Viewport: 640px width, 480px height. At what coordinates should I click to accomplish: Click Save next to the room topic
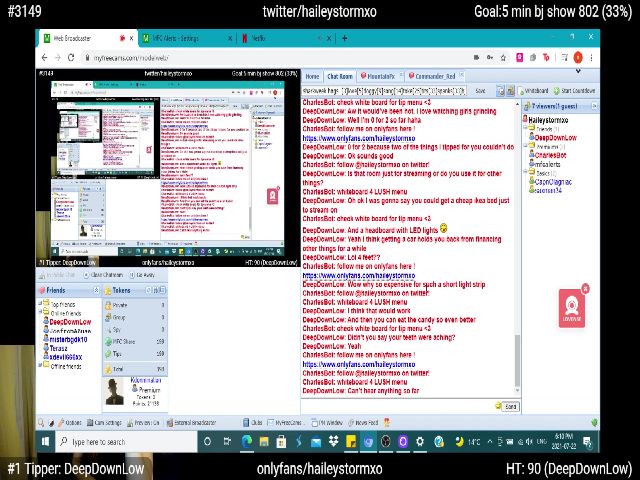click(x=481, y=89)
